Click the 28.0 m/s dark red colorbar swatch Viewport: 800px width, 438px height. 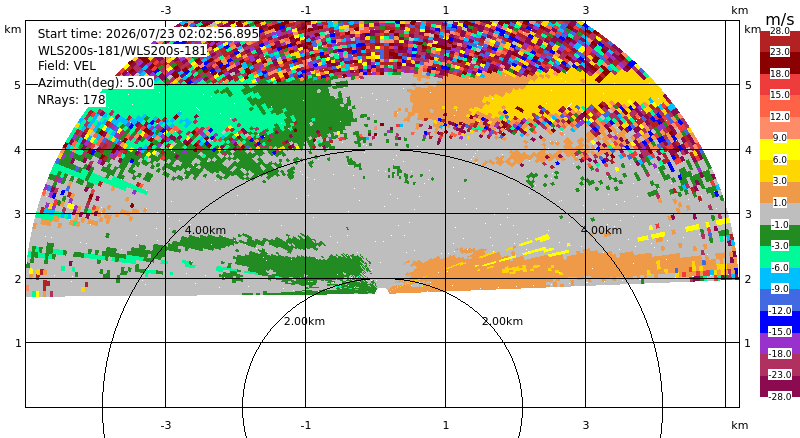pyautogui.click(x=780, y=42)
